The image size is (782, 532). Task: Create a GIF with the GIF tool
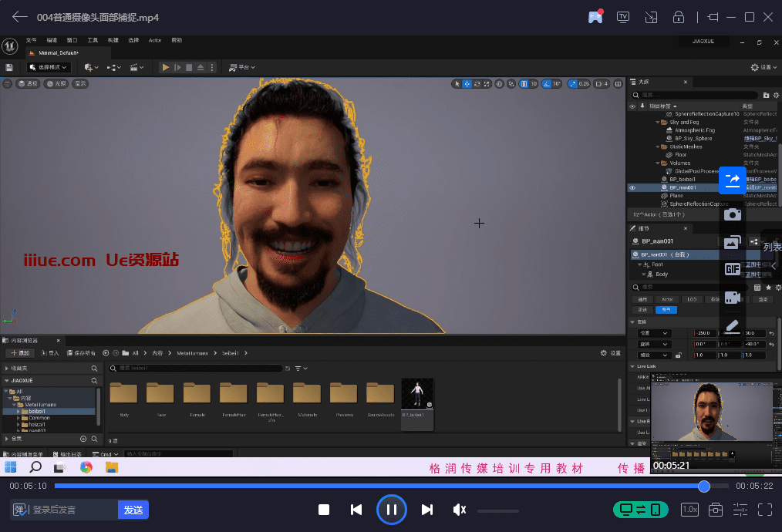tap(733, 269)
